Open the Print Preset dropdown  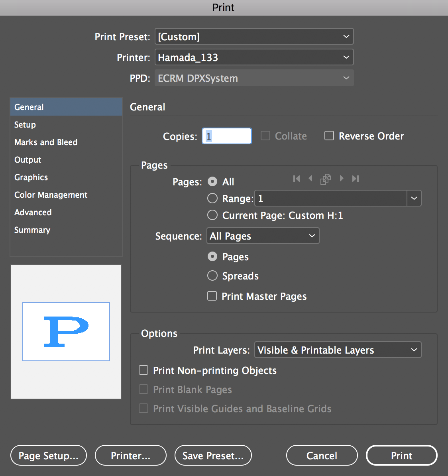pos(254,36)
